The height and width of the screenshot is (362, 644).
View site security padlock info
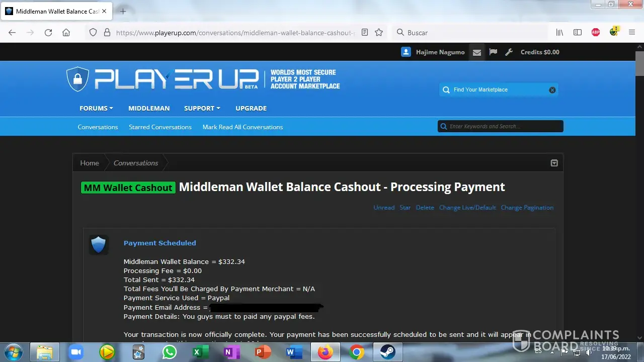click(107, 32)
